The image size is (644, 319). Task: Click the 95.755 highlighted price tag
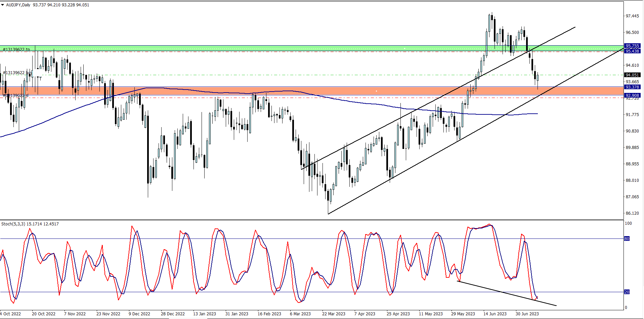click(x=632, y=46)
